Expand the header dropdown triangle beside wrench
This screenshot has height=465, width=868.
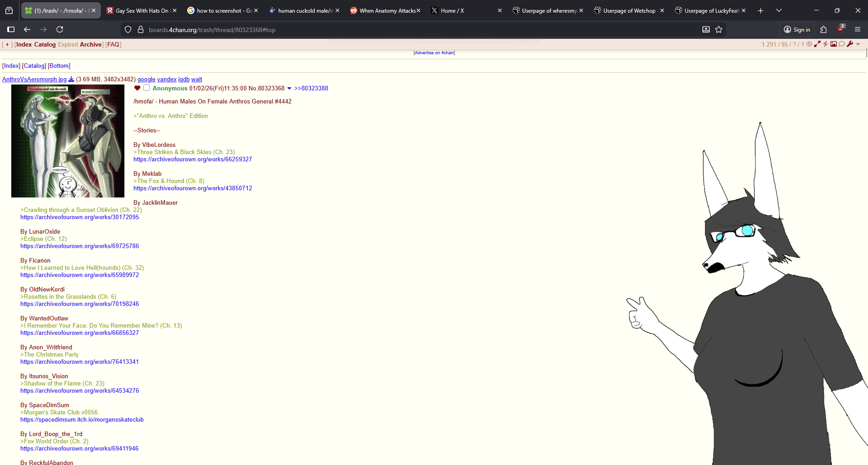click(x=858, y=44)
